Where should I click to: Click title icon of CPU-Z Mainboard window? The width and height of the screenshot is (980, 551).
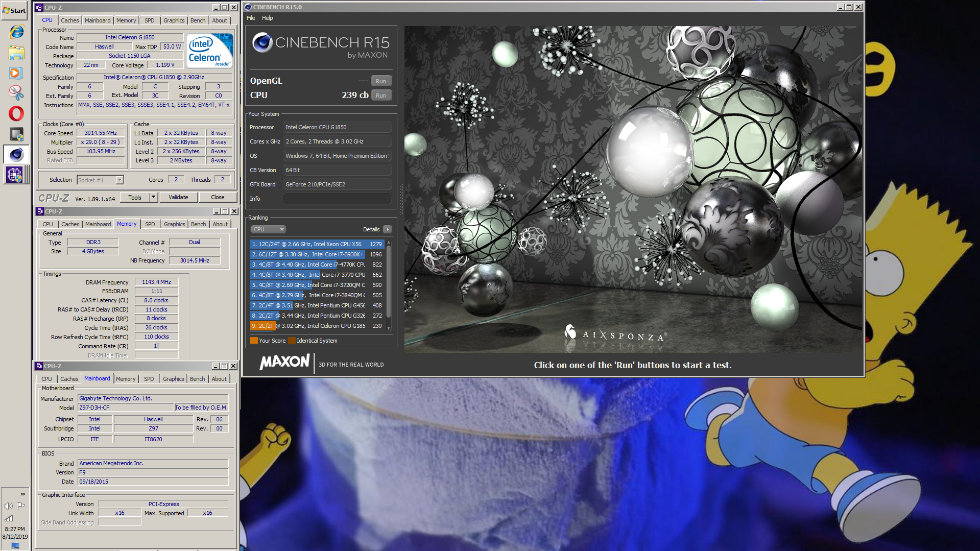[x=39, y=366]
